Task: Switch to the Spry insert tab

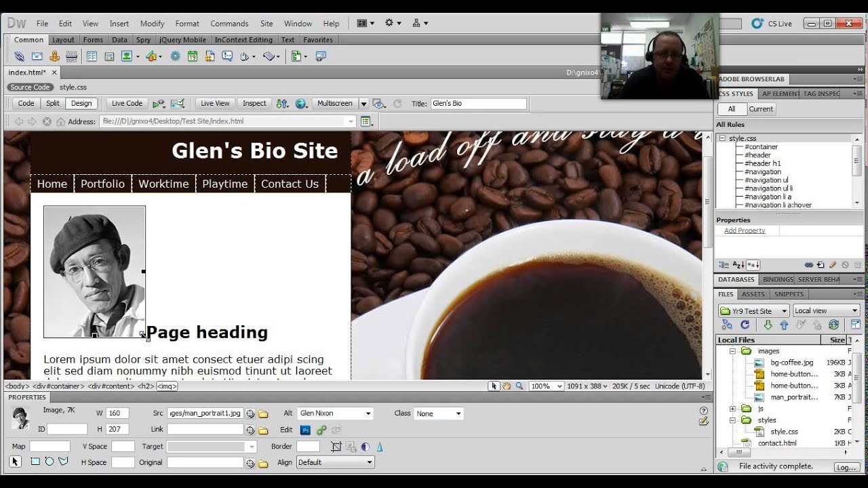Action: [x=143, y=40]
